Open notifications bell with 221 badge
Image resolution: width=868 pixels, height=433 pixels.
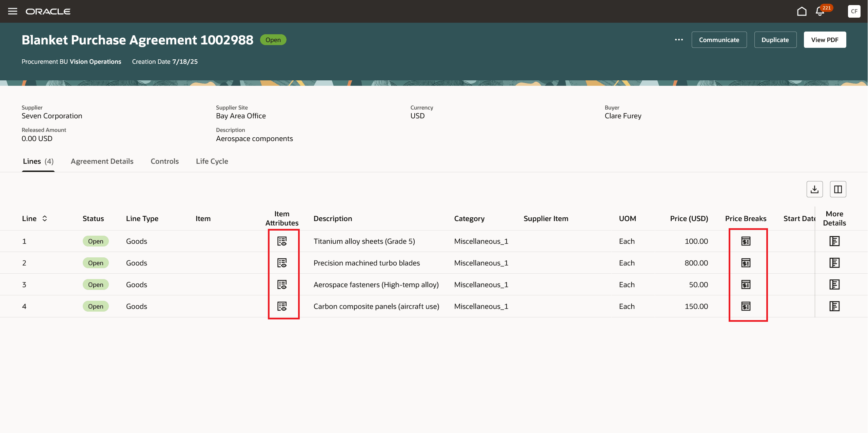(820, 12)
